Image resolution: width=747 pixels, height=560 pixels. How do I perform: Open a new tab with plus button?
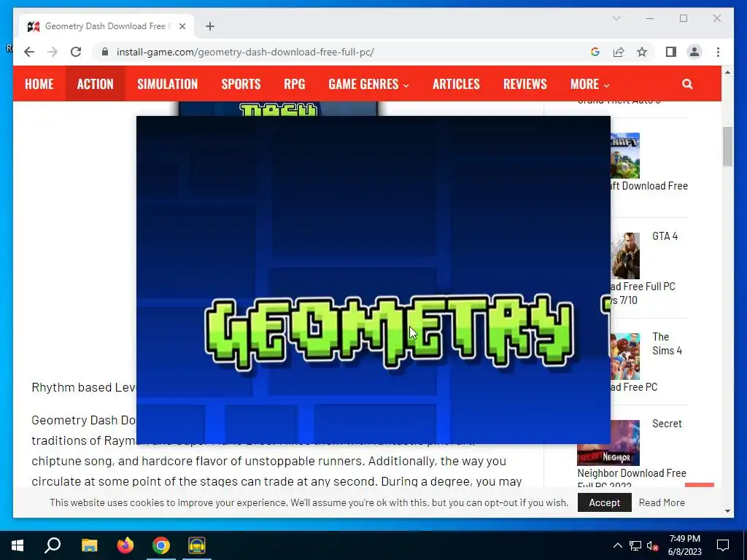click(210, 26)
